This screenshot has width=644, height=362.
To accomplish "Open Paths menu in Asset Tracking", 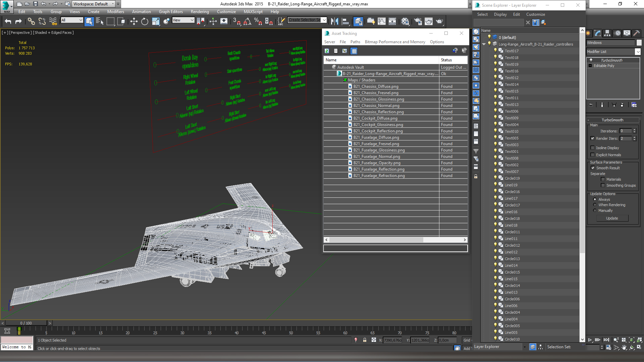I will [355, 42].
